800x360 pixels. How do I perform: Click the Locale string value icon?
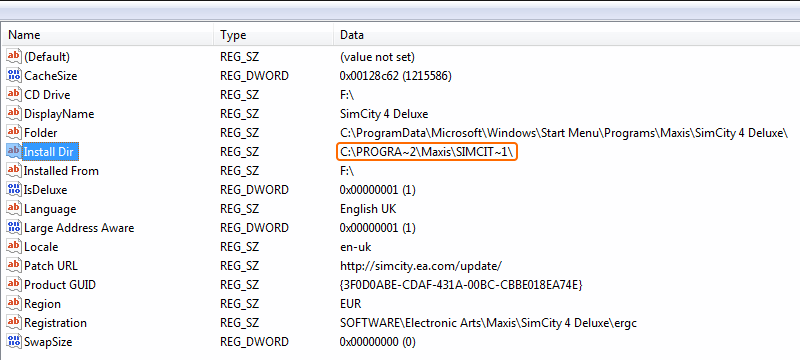[14, 247]
